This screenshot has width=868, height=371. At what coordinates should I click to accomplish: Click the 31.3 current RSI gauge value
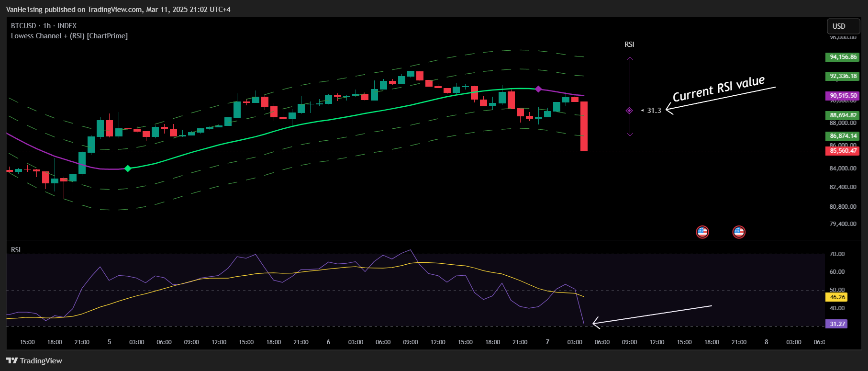point(654,111)
